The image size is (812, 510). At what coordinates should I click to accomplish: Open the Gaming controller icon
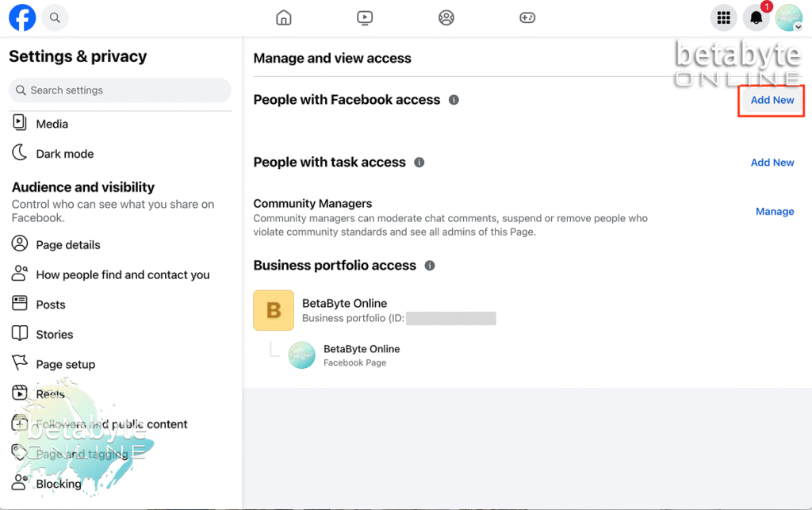tap(527, 17)
